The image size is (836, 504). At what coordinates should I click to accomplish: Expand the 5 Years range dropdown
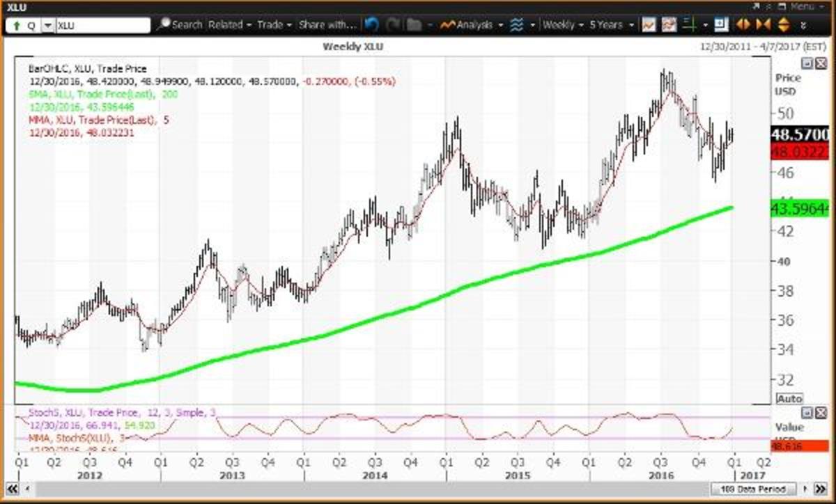611,25
